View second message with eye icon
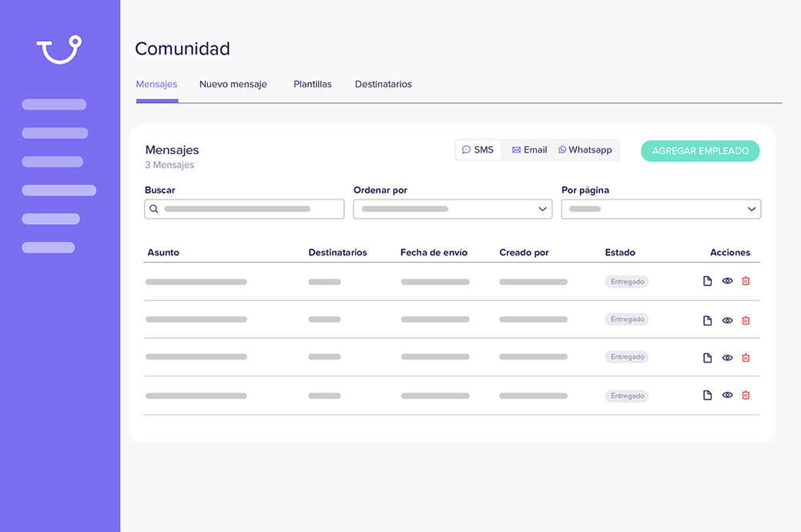 point(727,320)
